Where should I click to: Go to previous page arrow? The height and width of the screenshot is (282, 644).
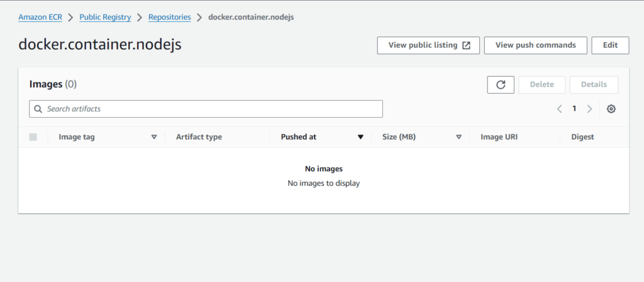[559, 109]
